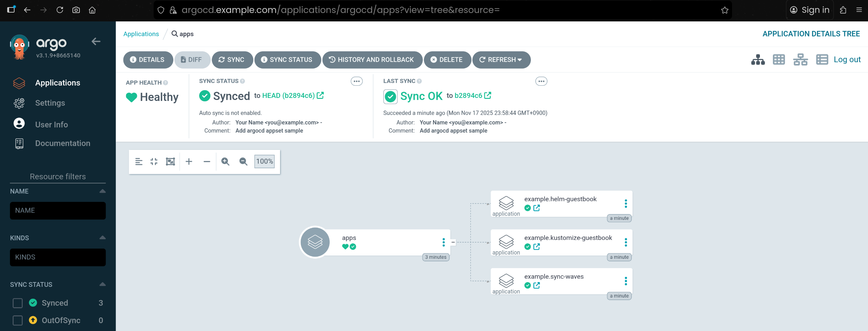This screenshot has width=868, height=331.
Task: Click the browser address bar URL
Action: tap(340, 10)
